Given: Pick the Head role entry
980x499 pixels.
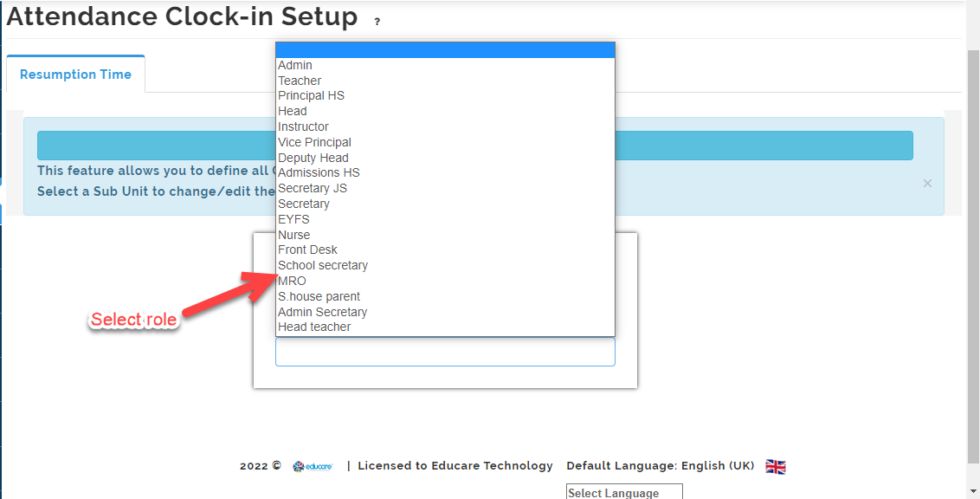Looking at the screenshot, I should [x=445, y=111].
